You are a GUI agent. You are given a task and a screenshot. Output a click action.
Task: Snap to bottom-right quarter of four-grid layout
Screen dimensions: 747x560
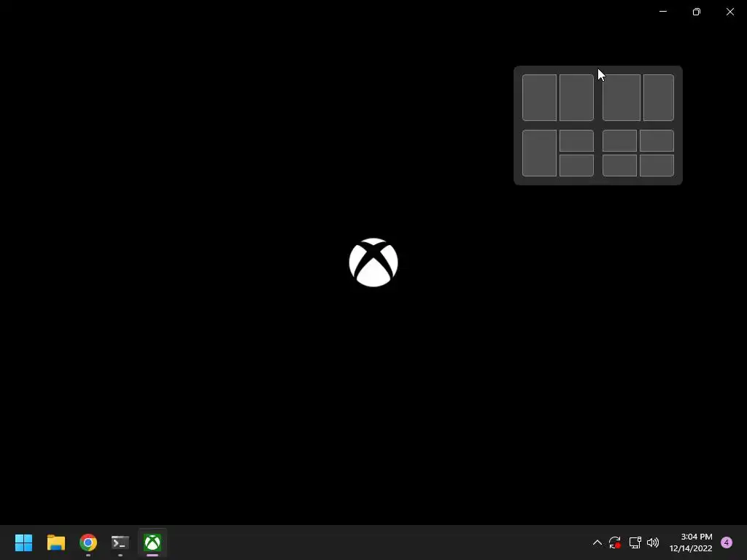click(657, 166)
